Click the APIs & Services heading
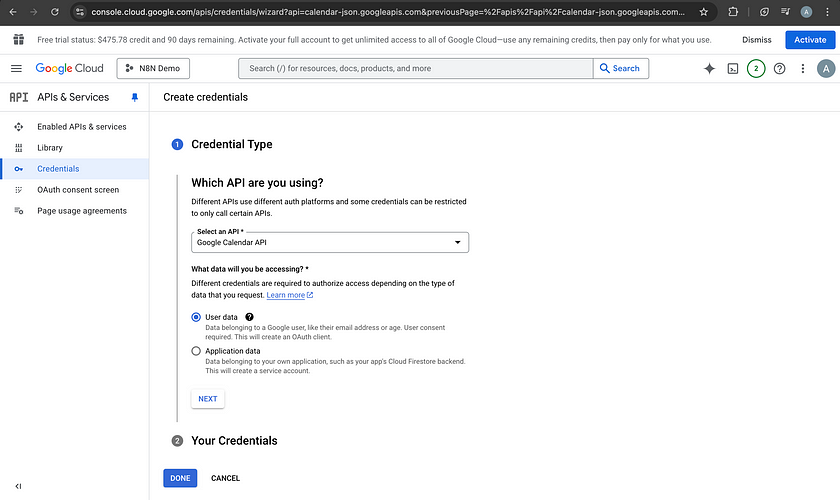The width and height of the screenshot is (840, 500). click(x=73, y=98)
